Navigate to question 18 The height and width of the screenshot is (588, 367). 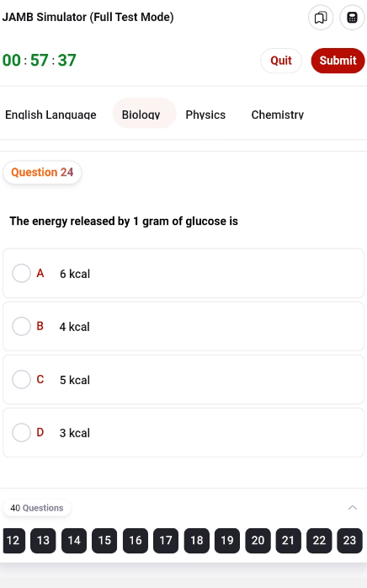tap(196, 540)
